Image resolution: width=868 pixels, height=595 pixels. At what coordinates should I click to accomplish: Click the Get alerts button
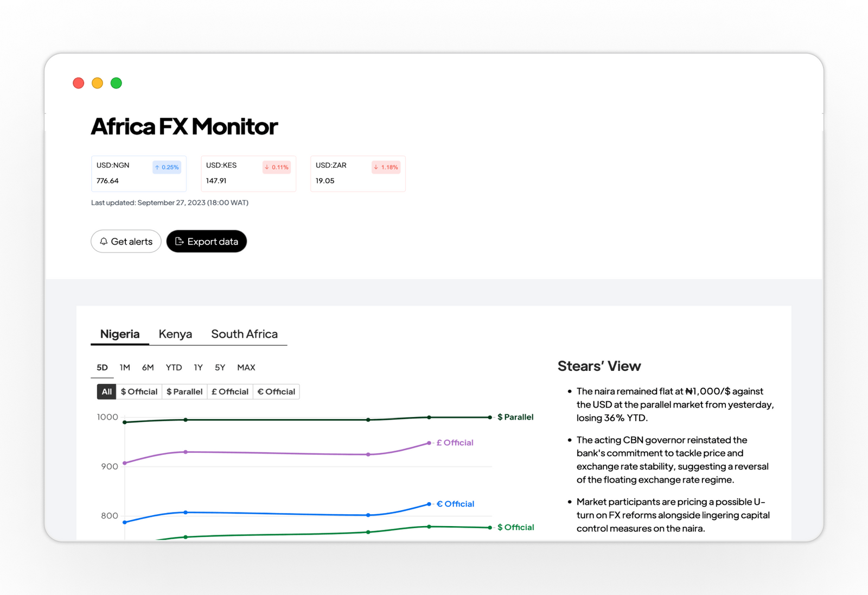click(x=126, y=242)
